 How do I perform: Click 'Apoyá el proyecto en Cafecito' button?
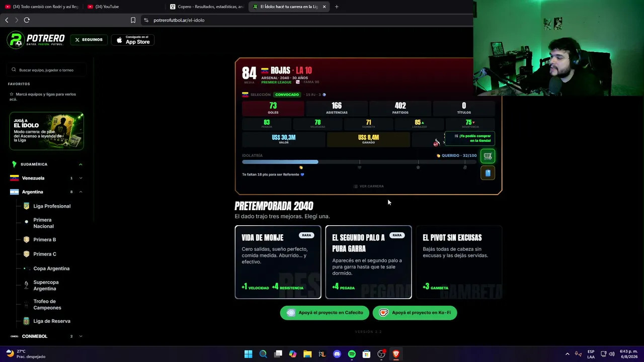tap(325, 313)
